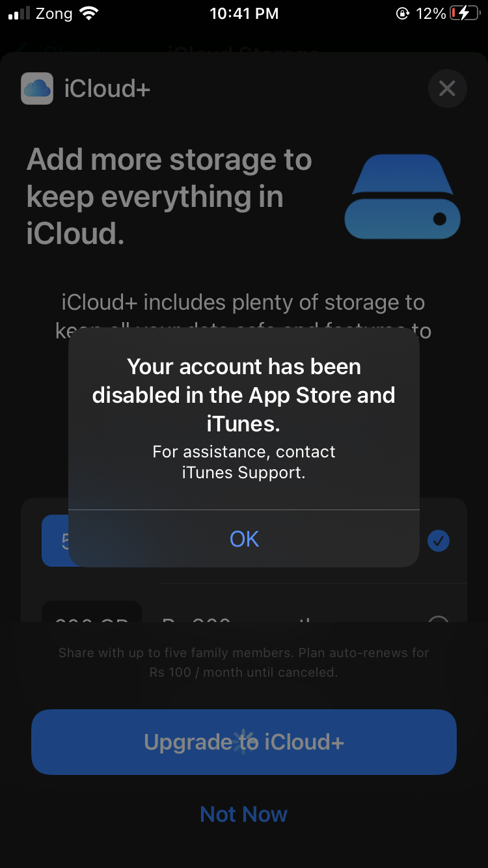Tap the charging battery icon
The height and width of the screenshot is (868, 488).
coord(464,14)
